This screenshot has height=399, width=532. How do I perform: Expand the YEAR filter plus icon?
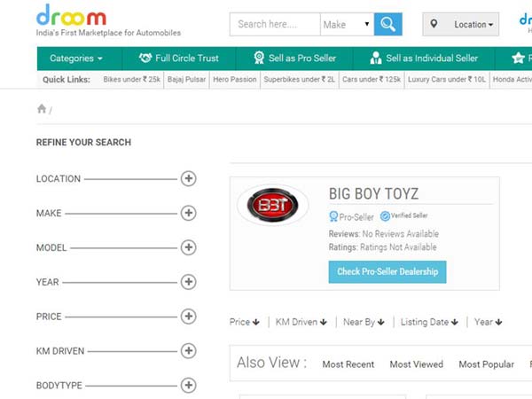(188, 282)
